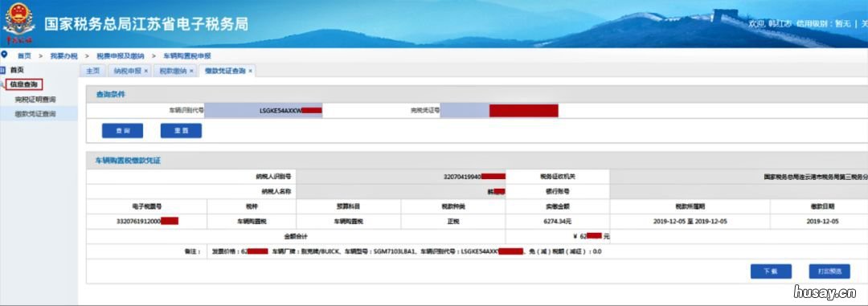Click the 税务征收机关 label

558,177
